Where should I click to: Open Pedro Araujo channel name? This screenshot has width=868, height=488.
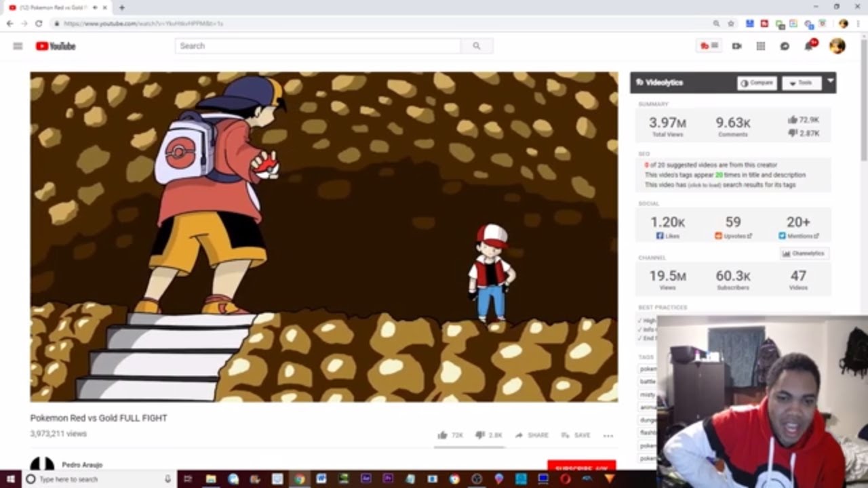[82, 465]
